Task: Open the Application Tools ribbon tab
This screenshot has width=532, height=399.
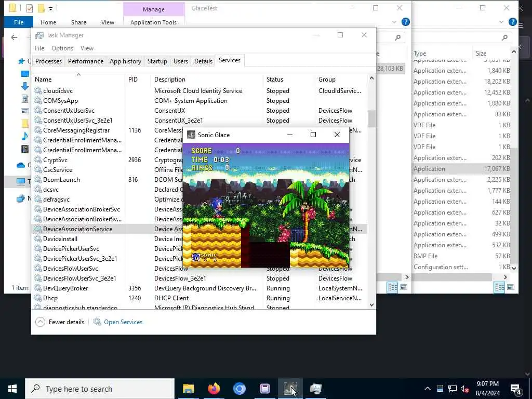Action: [x=153, y=22]
